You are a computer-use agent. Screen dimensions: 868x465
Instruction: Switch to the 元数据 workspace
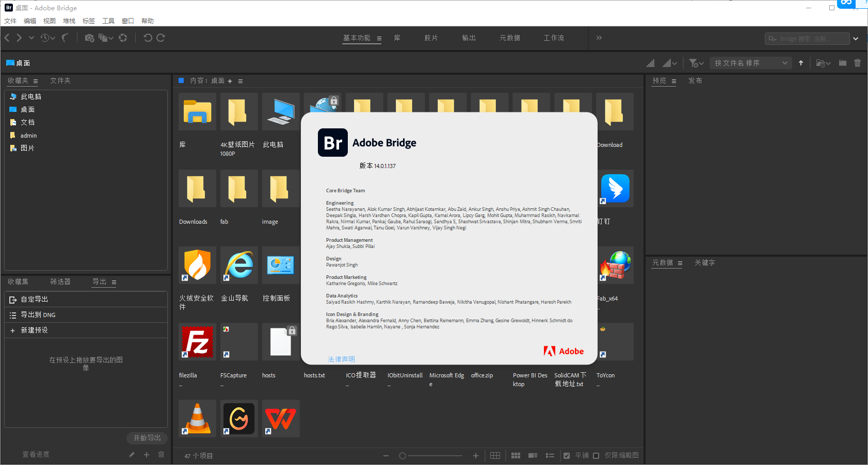click(509, 38)
